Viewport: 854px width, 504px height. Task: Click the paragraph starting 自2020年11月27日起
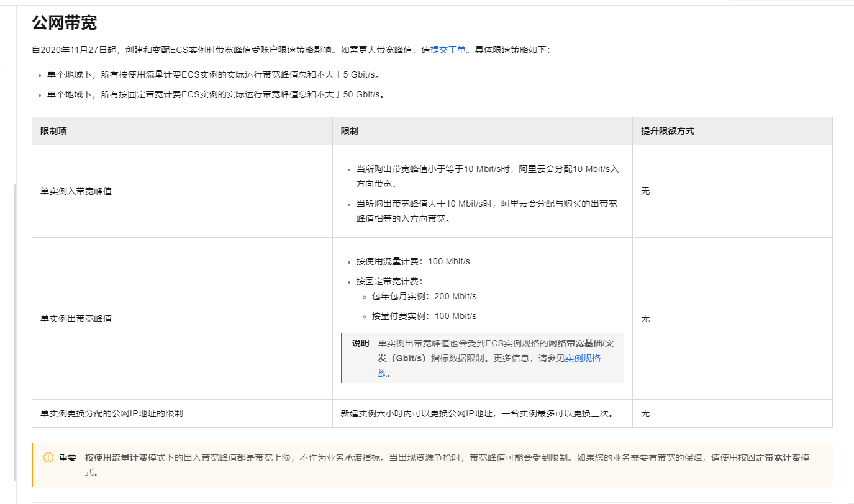291,50
